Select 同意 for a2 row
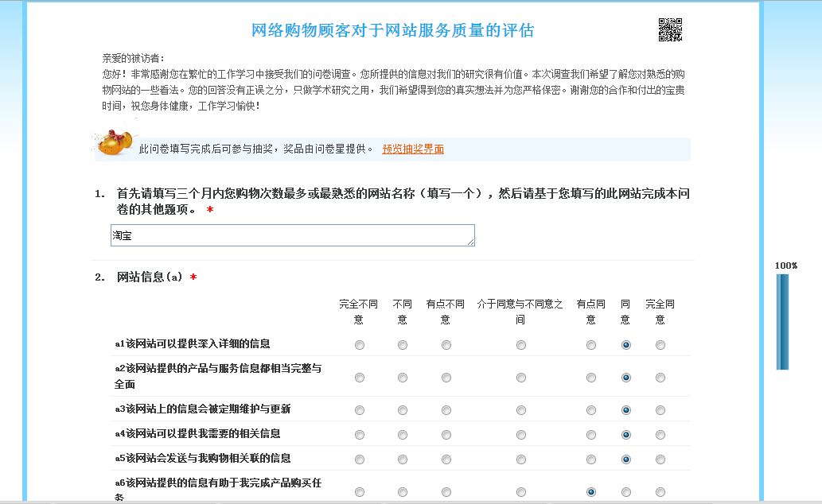This screenshot has width=822, height=504. click(x=626, y=378)
